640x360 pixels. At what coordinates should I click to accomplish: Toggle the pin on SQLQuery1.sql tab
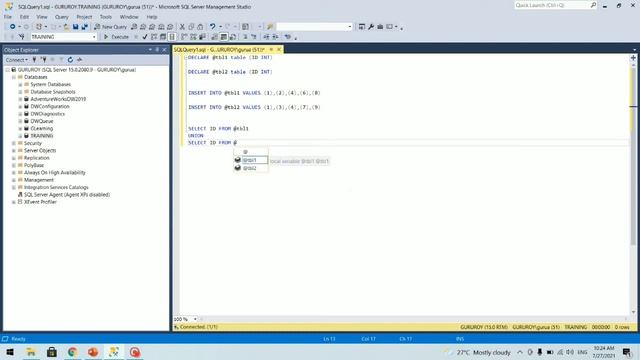271,49
